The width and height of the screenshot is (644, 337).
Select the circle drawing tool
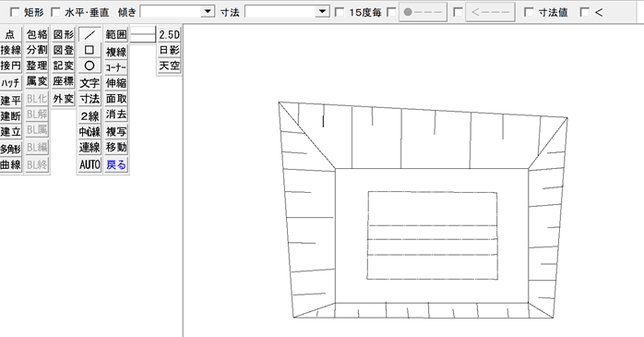[x=89, y=66]
